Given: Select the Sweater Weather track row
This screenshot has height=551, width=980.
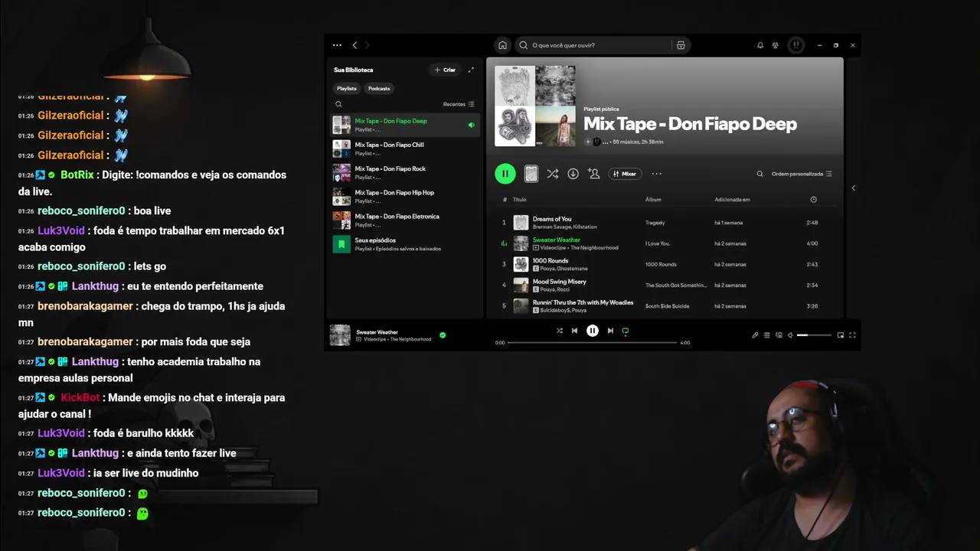Looking at the screenshot, I should (665, 243).
